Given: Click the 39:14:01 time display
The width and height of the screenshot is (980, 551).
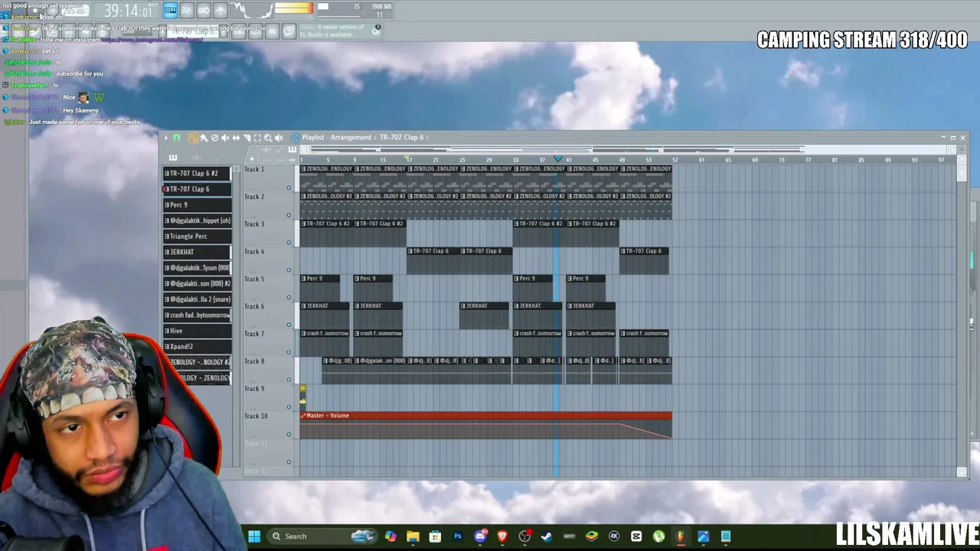Looking at the screenshot, I should click(127, 11).
